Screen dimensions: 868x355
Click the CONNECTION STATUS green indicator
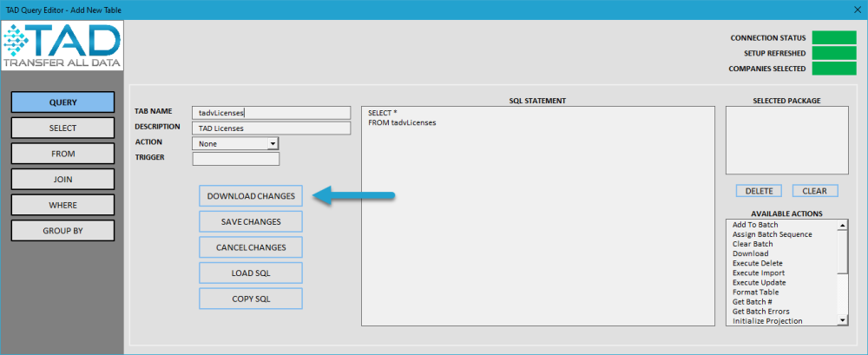(834, 38)
